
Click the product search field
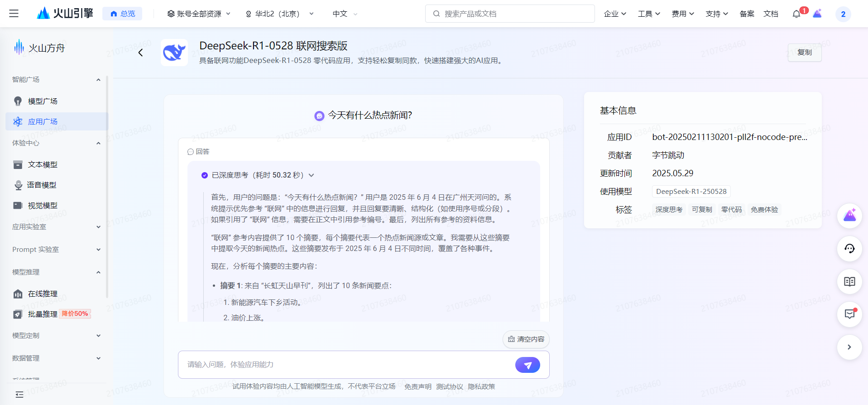[510, 14]
